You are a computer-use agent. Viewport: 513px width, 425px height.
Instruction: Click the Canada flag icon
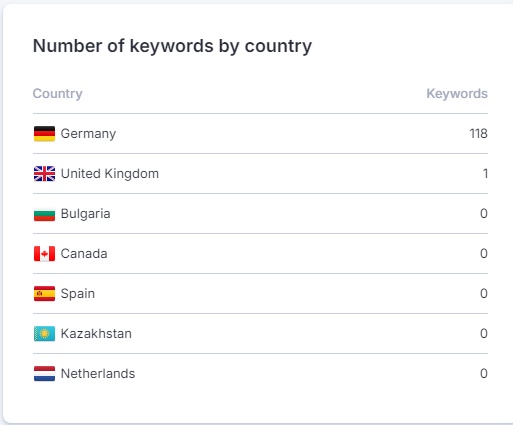tap(44, 254)
